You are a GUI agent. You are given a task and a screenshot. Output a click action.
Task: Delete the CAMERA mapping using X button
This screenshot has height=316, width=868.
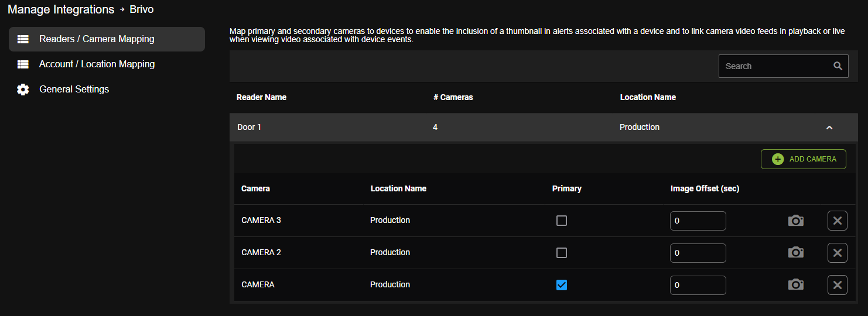(x=838, y=285)
